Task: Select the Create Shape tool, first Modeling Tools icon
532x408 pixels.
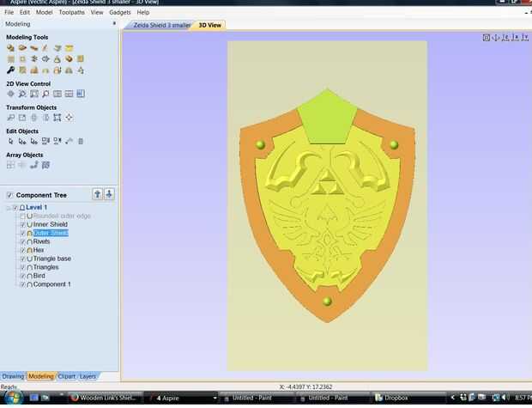Action: 10,48
